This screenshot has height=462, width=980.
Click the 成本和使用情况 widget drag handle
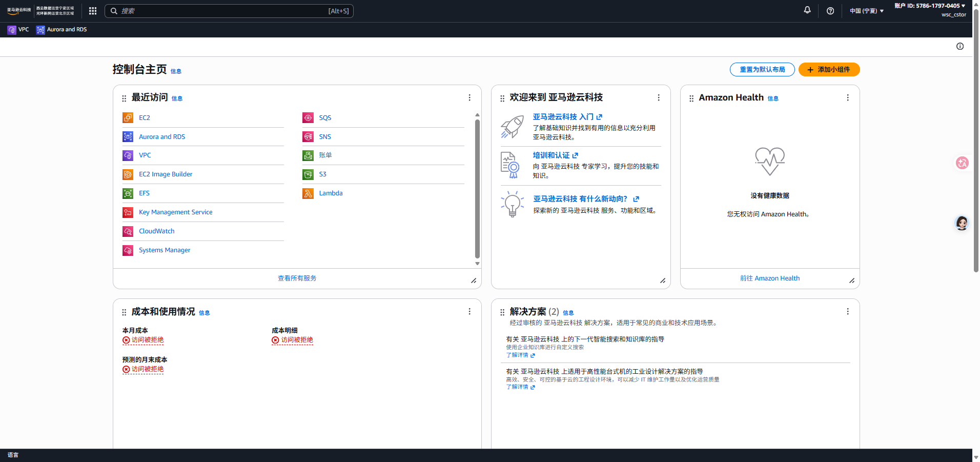pyautogui.click(x=124, y=312)
